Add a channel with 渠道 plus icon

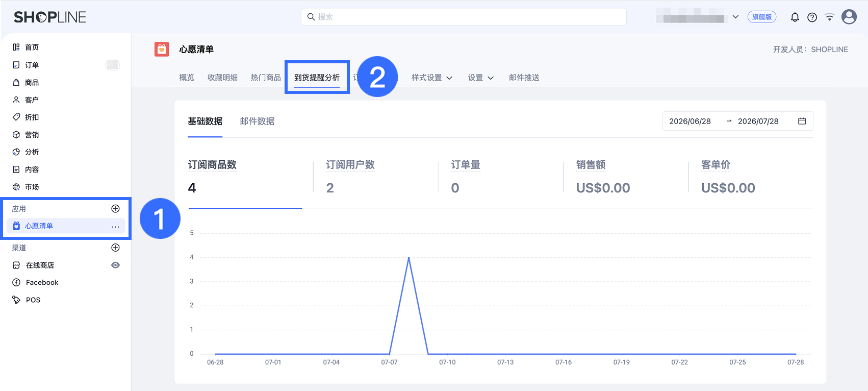tap(115, 248)
